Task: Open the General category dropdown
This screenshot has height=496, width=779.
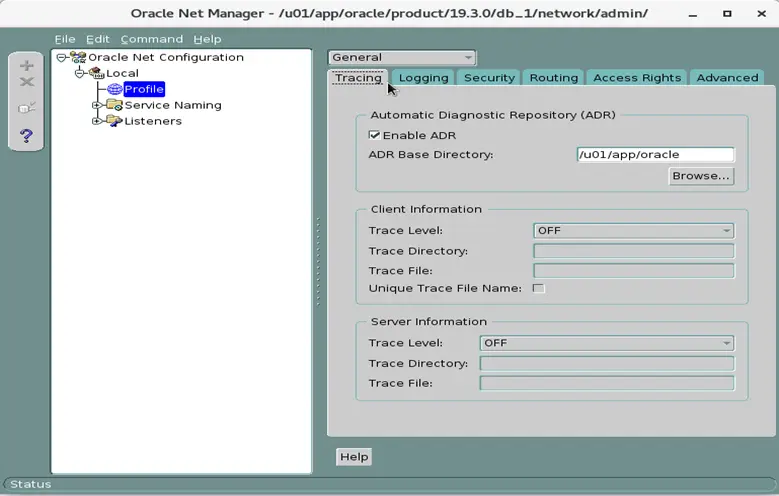Action: pos(401,58)
